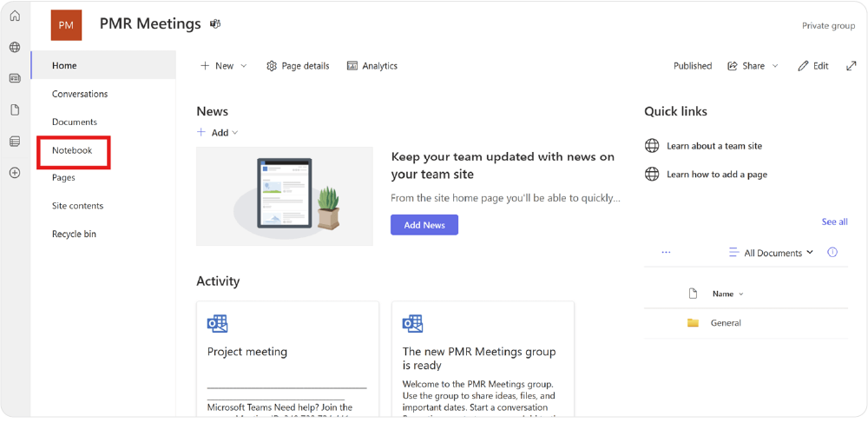The height and width of the screenshot is (423, 868).
Task: Click Outlook icon on Project meeting card
Action: (218, 323)
